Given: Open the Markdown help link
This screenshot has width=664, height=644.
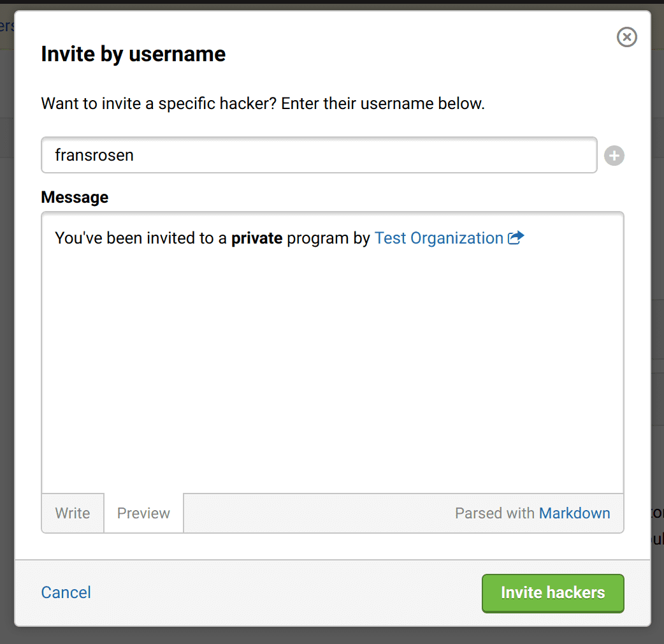Looking at the screenshot, I should (x=574, y=513).
